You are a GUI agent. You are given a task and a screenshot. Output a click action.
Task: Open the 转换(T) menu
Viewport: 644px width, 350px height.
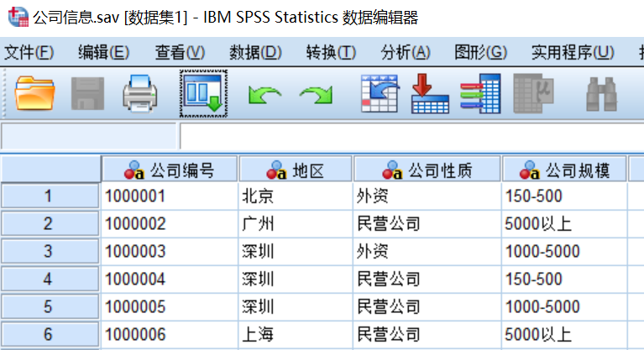click(x=331, y=53)
